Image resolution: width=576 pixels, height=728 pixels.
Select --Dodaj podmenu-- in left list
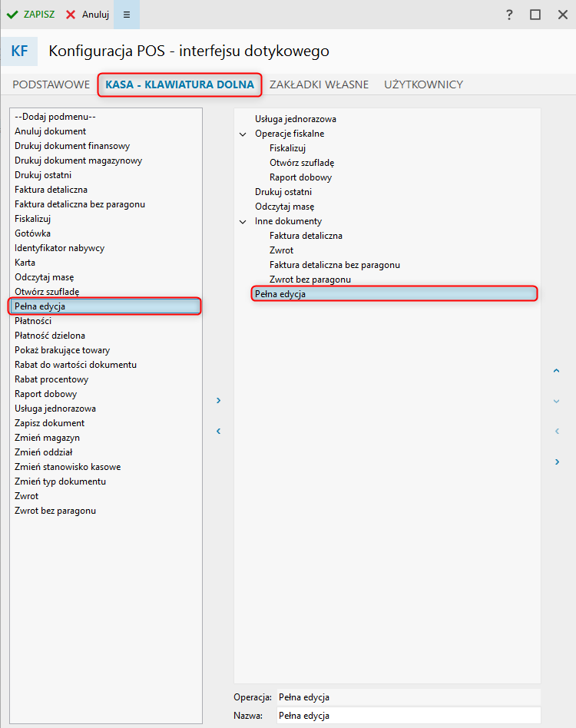[55, 117]
